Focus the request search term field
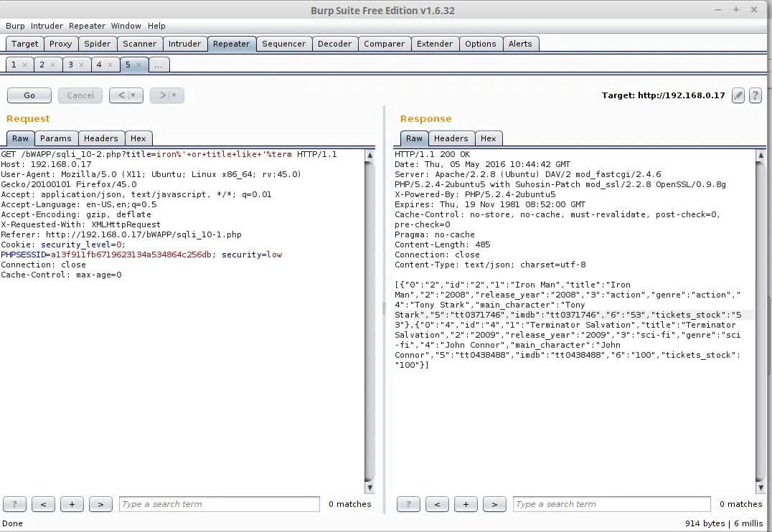 (219, 504)
